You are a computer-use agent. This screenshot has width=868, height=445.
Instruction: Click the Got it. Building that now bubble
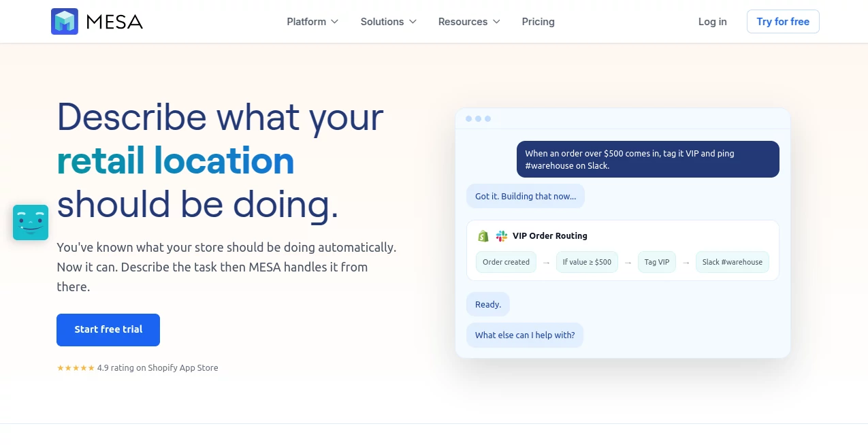(526, 196)
